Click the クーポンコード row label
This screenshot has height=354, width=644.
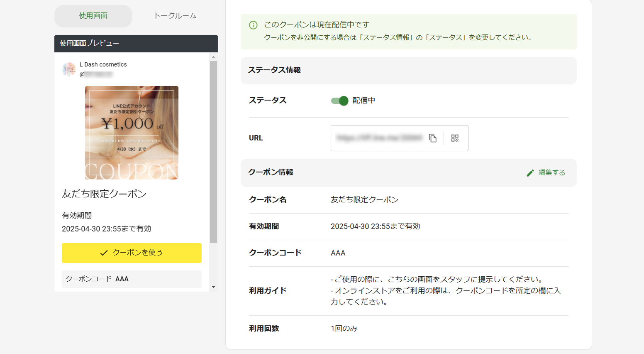[x=275, y=253]
